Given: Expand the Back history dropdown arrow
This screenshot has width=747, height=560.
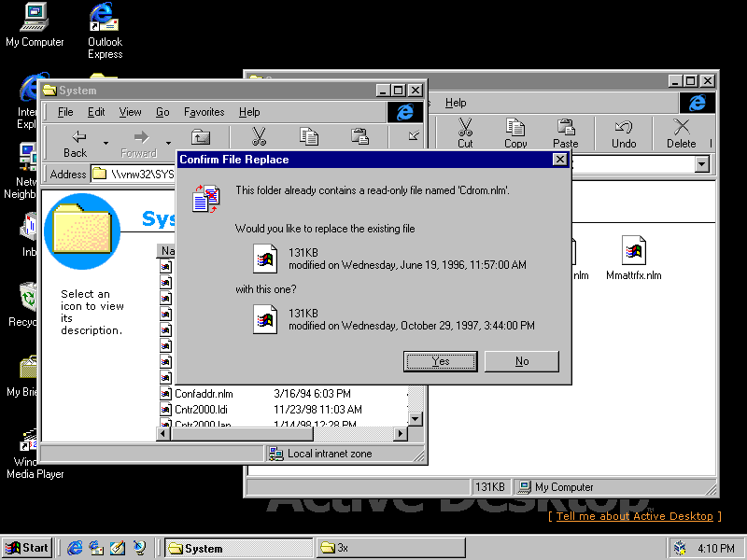Looking at the screenshot, I should [x=106, y=143].
